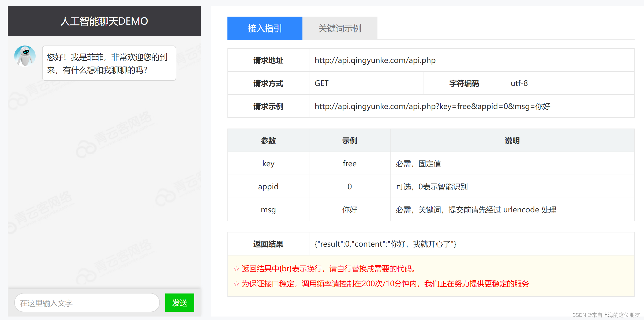Viewport: 644px width, 320px height.
Task: Click the 必需，固定值 description
Action: (418, 164)
